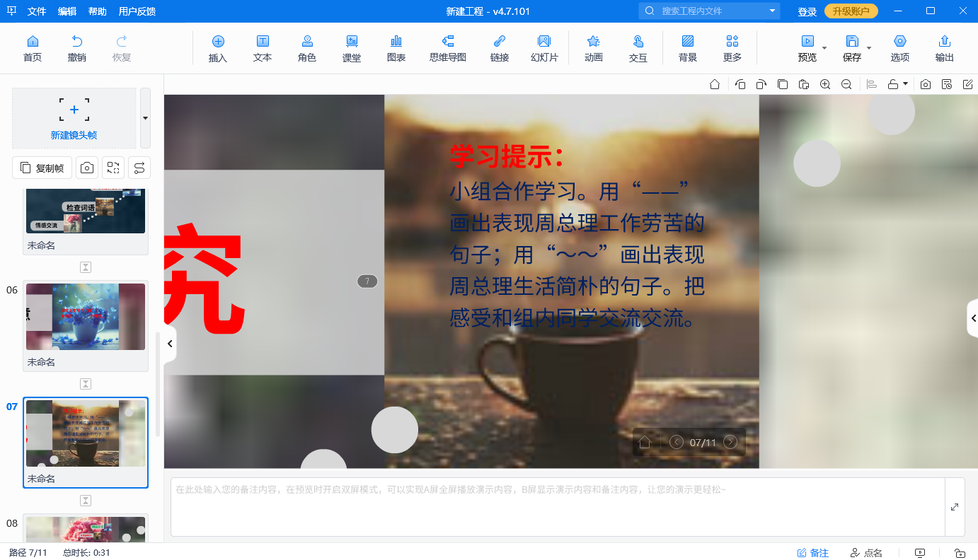The height and width of the screenshot is (560, 978).
Task: Add a 链接 link
Action: click(x=500, y=48)
